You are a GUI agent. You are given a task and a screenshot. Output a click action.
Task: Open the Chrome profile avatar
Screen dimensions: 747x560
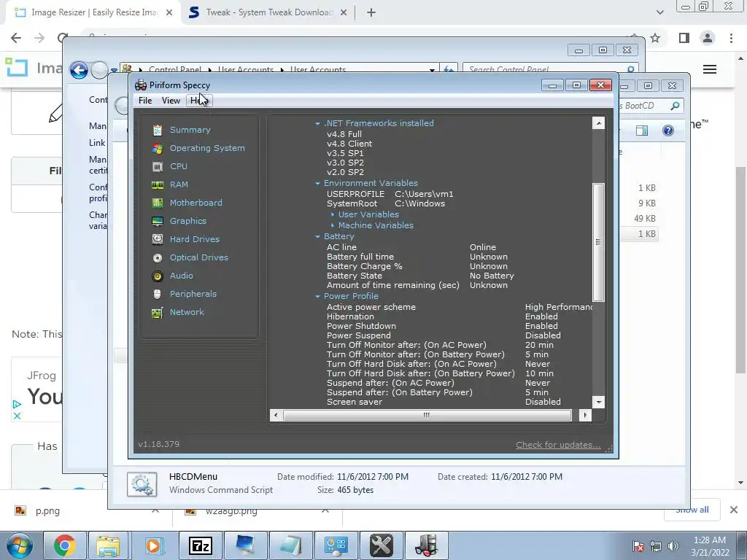pyautogui.click(x=708, y=38)
